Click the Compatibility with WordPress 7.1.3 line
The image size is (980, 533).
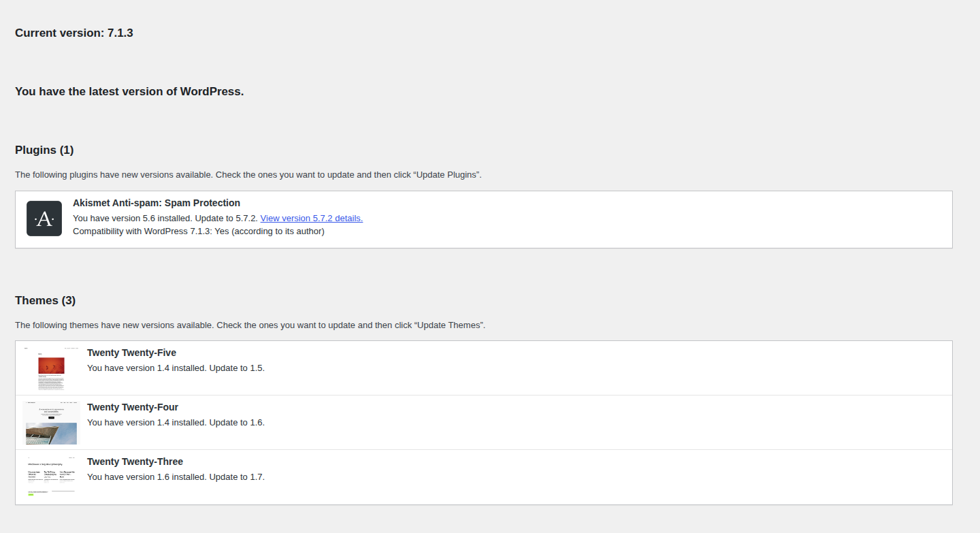199,231
